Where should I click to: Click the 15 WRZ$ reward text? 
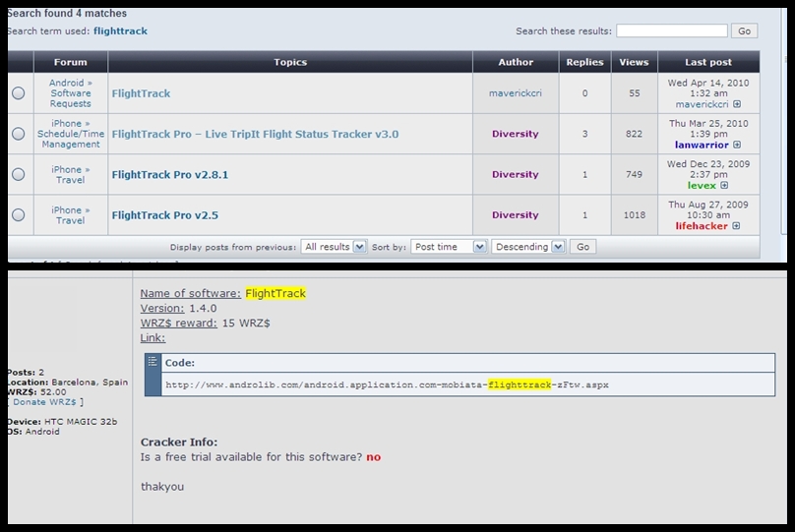(246, 323)
